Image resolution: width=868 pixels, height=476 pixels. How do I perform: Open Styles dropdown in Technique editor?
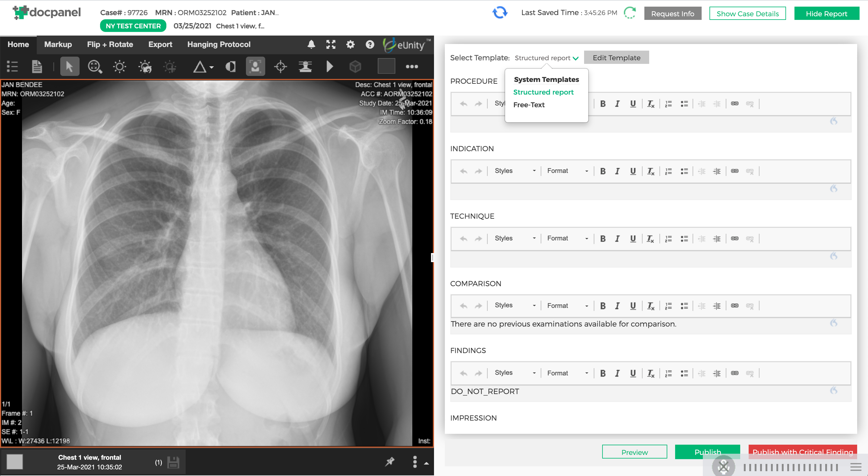[x=514, y=239]
